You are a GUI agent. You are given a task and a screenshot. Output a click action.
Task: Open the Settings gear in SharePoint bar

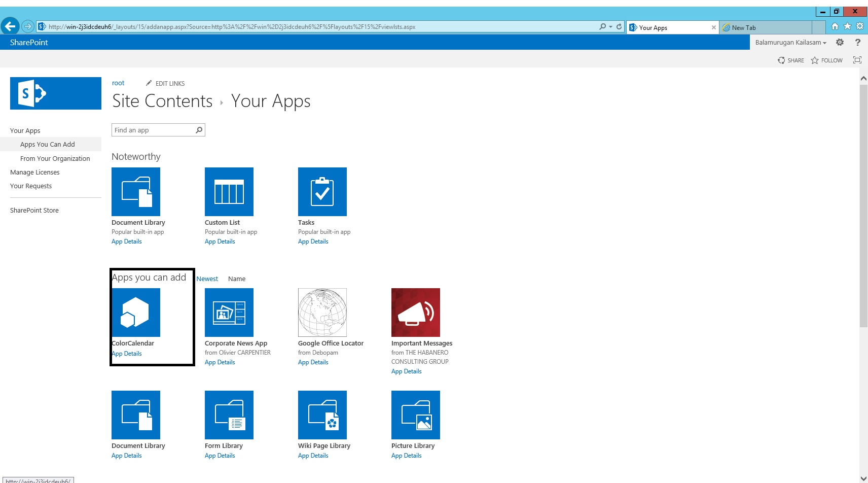pyautogui.click(x=840, y=43)
